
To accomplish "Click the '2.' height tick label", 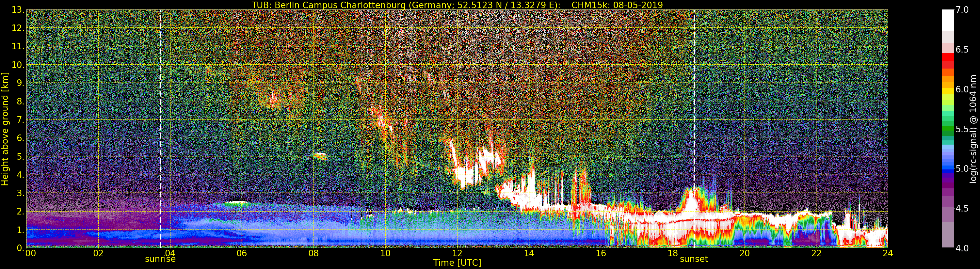I will coord(20,211).
